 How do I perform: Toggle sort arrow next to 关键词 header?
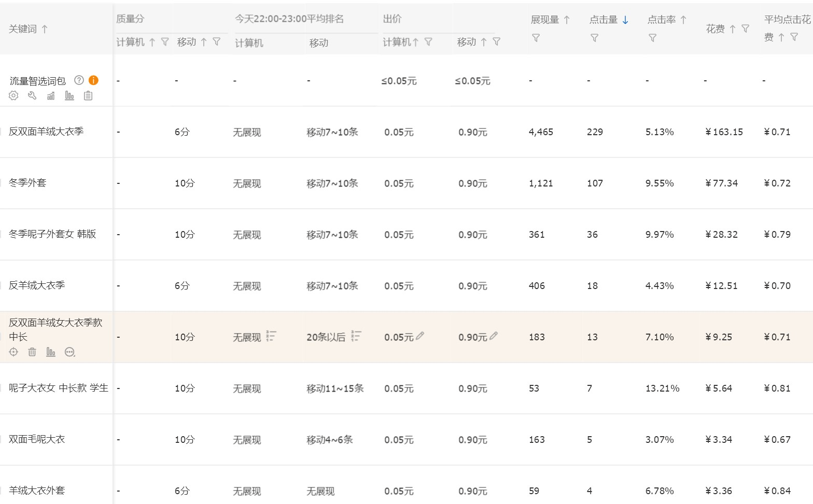[x=45, y=29]
